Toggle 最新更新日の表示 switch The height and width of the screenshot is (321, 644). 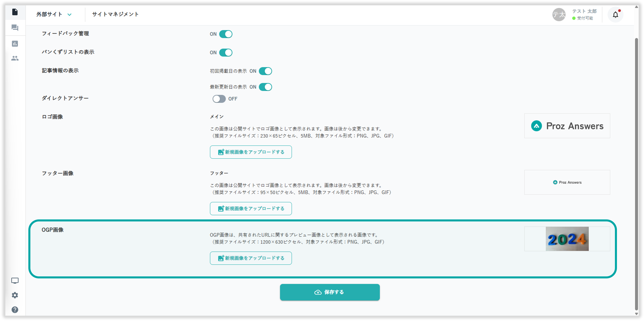point(265,87)
